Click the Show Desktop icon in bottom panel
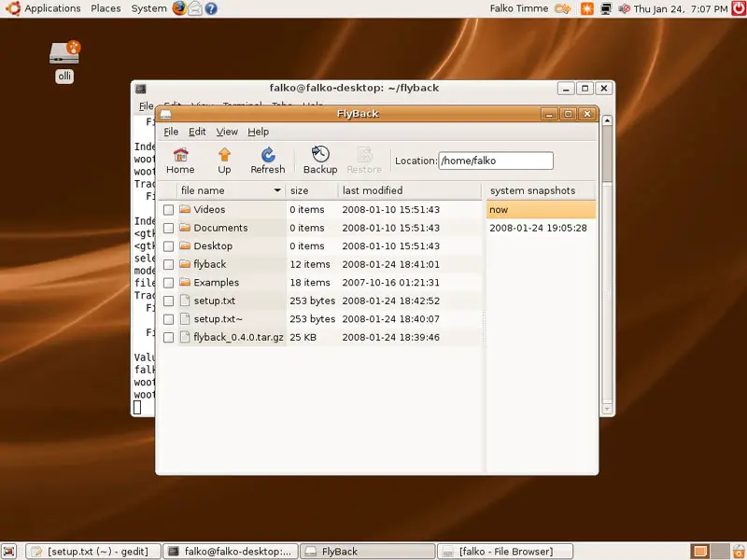 (x=9, y=552)
